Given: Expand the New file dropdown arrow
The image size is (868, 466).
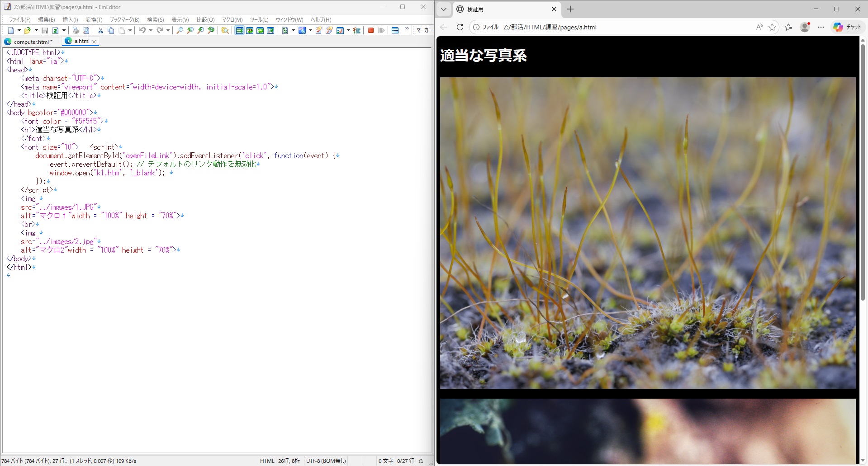Looking at the screenshot, I should point(19,30).
